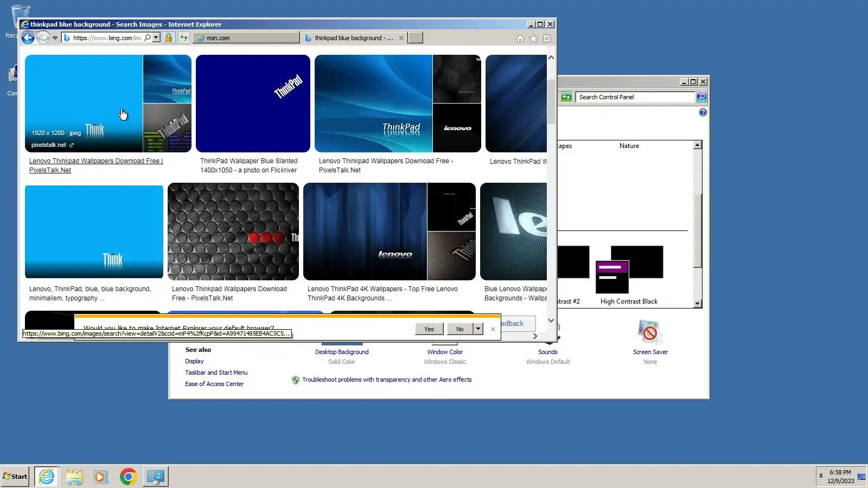This screenshot has height=488, width=868.
Task: Open the Start menu
Action: point(15,477)
